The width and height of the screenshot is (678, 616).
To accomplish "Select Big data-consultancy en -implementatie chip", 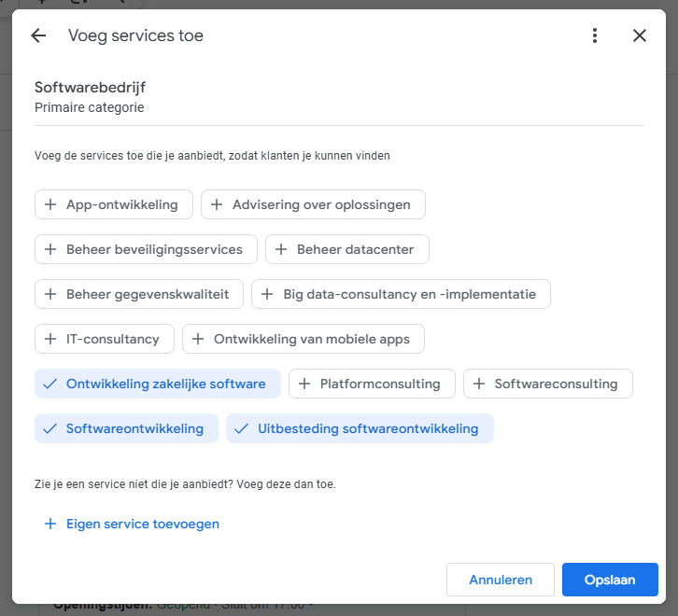I will 401,294.
